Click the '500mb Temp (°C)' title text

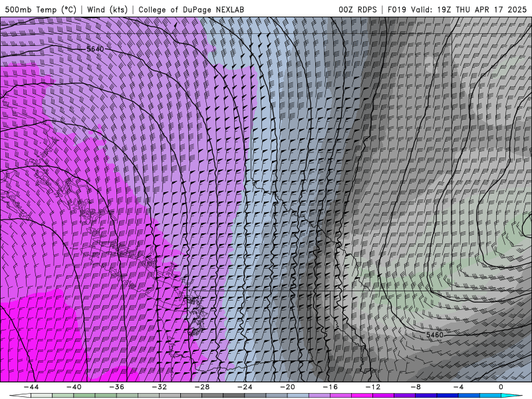click(41, 9)
